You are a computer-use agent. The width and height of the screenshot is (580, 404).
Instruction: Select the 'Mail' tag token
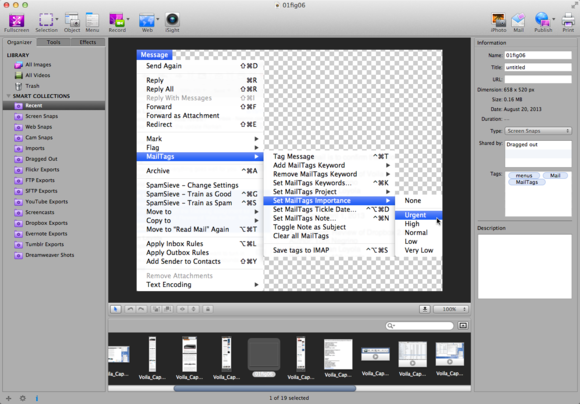pos(555,175)
